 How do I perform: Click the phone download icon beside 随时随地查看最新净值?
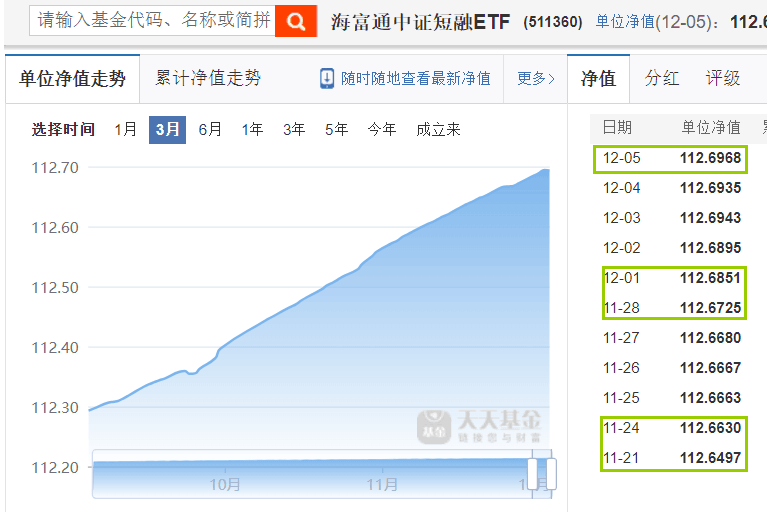point(327,79)
